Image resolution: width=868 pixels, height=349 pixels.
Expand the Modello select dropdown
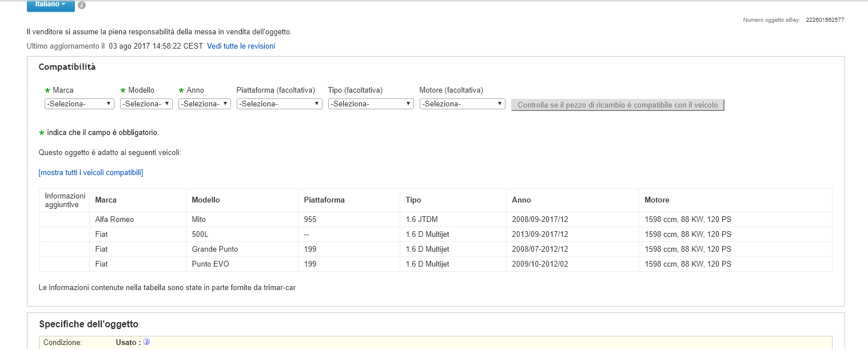pyautogui.click(x=146, y=104)
